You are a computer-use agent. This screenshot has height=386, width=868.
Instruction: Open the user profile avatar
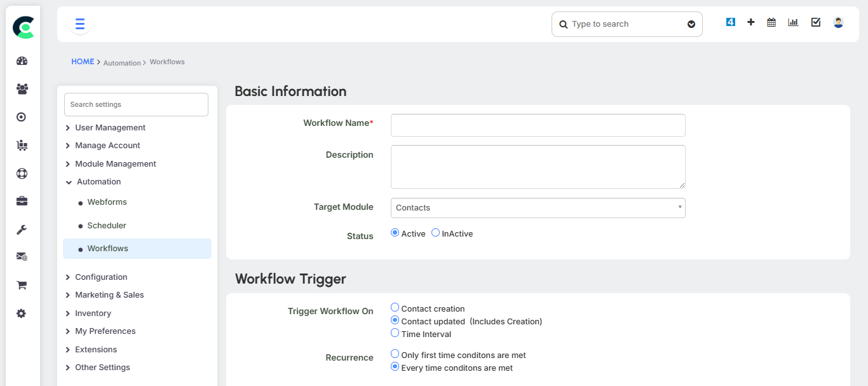pyautogui.click(x=838, y=22)
